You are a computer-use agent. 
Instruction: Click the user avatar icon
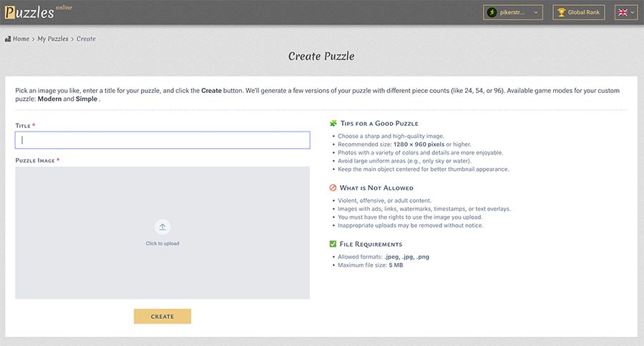click(x=492, y=12)
